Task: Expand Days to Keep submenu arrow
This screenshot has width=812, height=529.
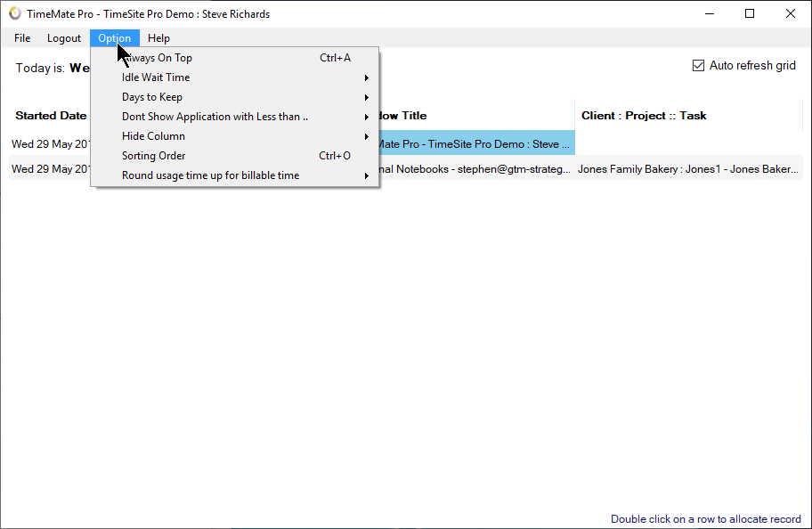Action: 366,97
